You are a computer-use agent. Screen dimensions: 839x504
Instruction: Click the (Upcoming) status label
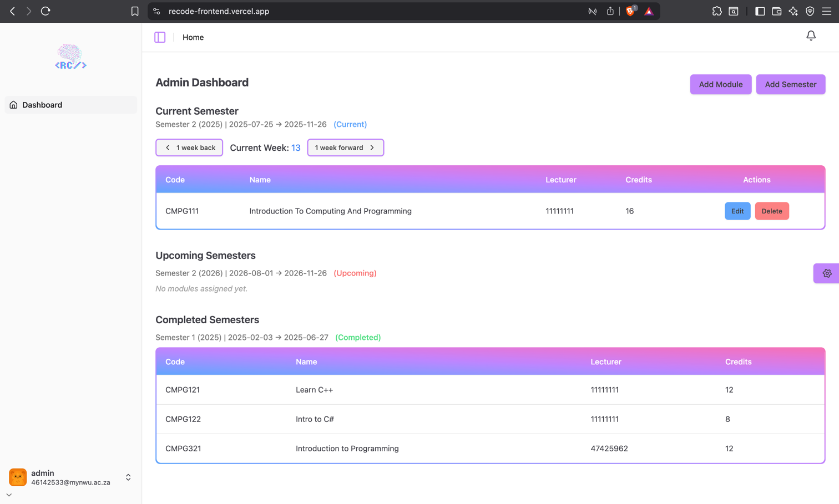355,273
